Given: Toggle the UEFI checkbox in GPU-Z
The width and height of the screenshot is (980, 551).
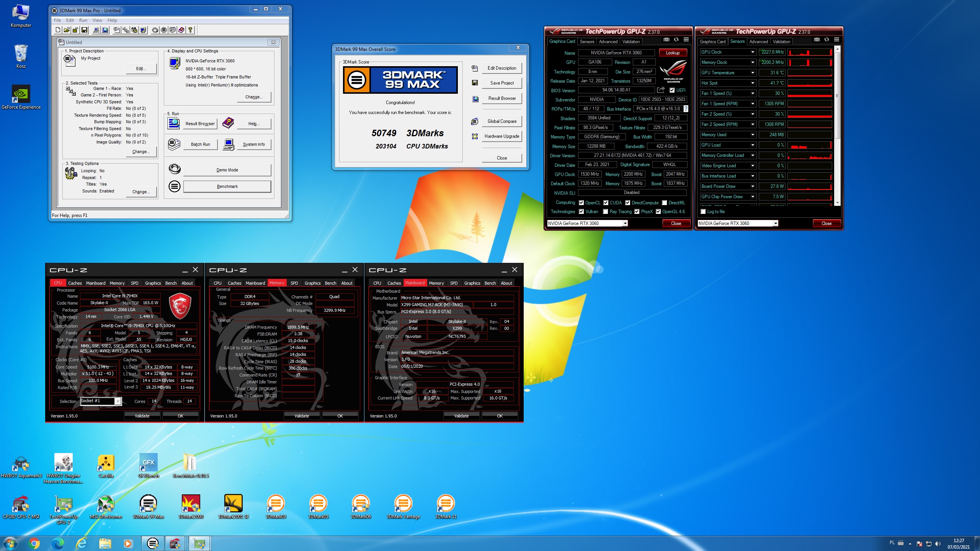Looking at the screenshot, I should coord(672,90).
